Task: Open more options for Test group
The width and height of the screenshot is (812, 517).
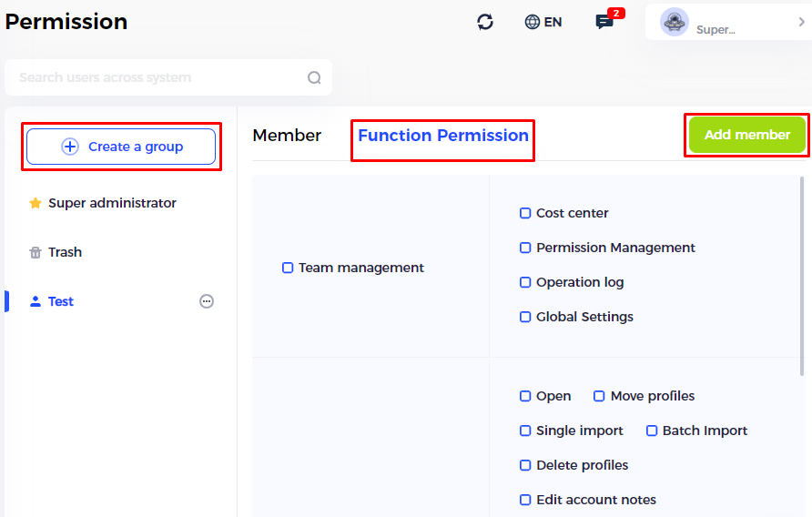Action: (207, 301)
